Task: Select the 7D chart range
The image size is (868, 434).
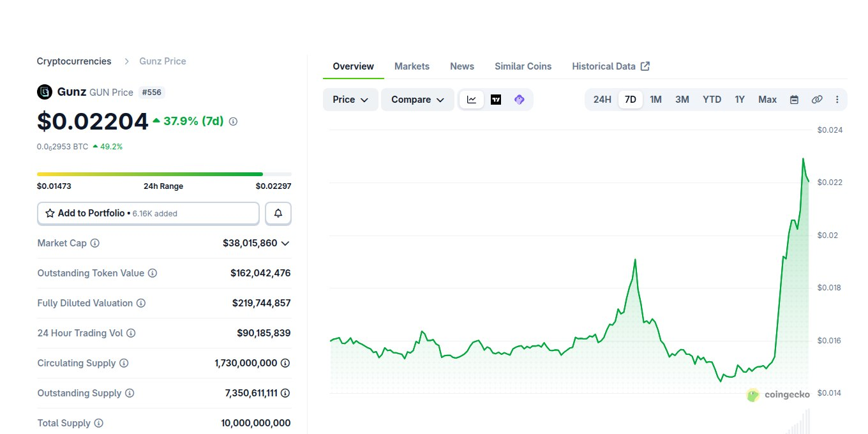Action: pos(631,100)
